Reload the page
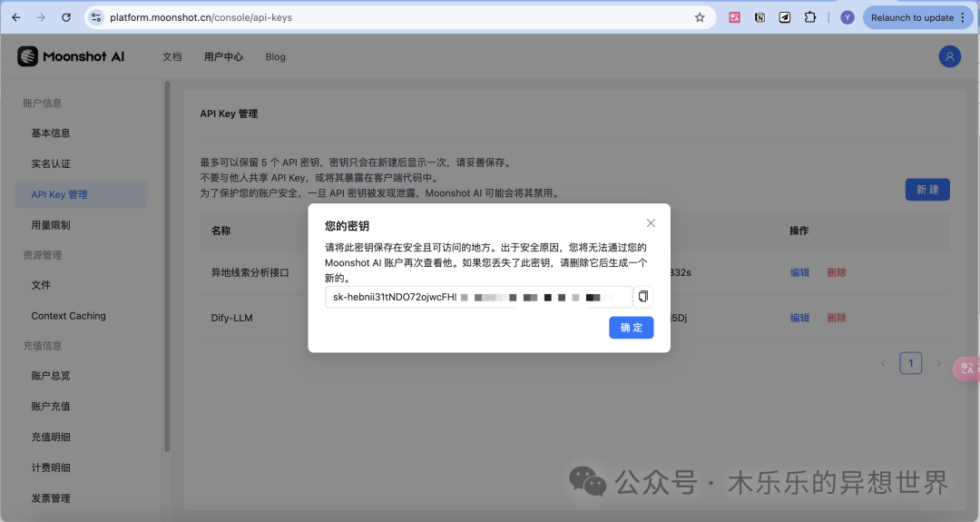 [x=66, y=17]
